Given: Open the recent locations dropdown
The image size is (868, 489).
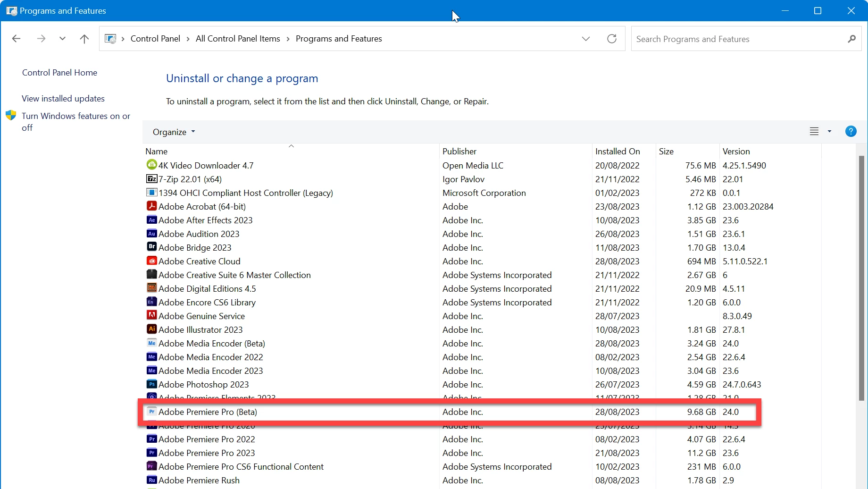Looking at the screenshot, I should [62, 39].
